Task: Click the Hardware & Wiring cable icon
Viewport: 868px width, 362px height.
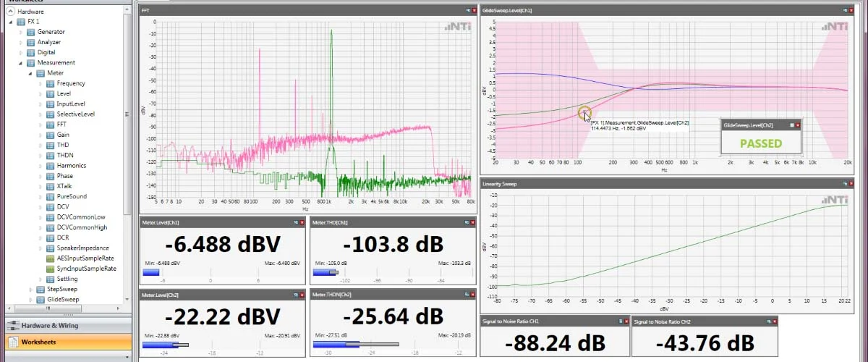Action: tap(12, 326)
